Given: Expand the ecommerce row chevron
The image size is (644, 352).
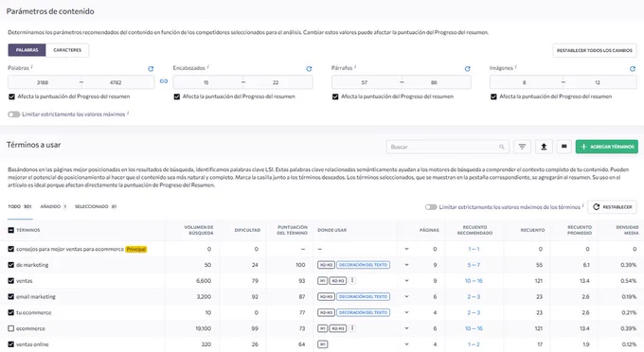Looking at the screenshot, I should 406,328.
